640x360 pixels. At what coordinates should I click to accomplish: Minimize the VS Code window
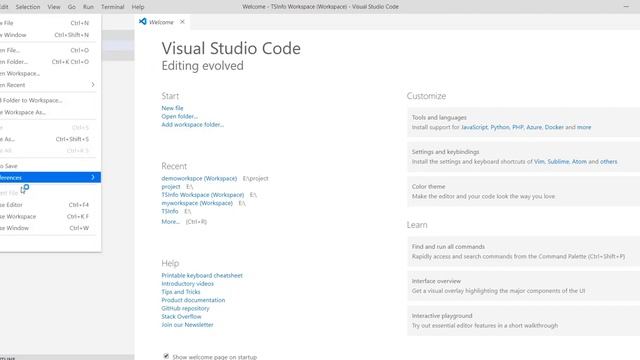626,7
